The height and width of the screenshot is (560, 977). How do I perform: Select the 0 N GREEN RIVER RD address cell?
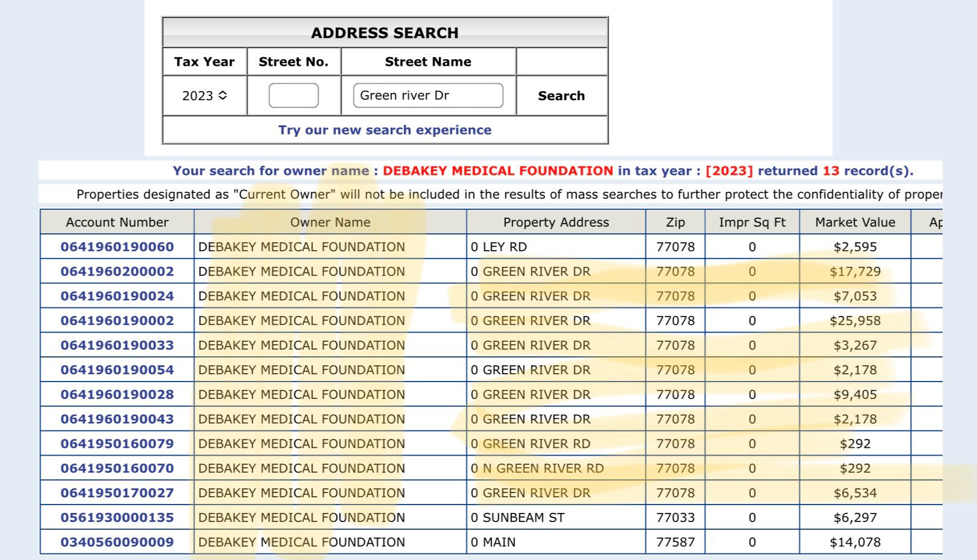(556, 468)
